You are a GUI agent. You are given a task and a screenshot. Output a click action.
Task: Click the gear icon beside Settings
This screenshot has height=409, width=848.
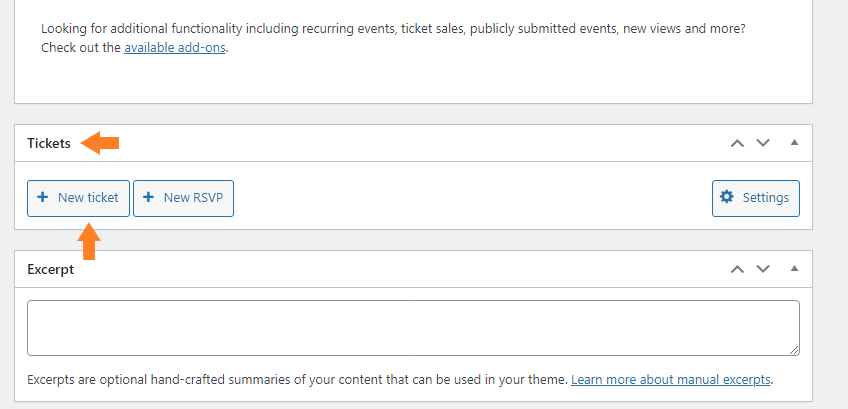click(x=727, y=197)
